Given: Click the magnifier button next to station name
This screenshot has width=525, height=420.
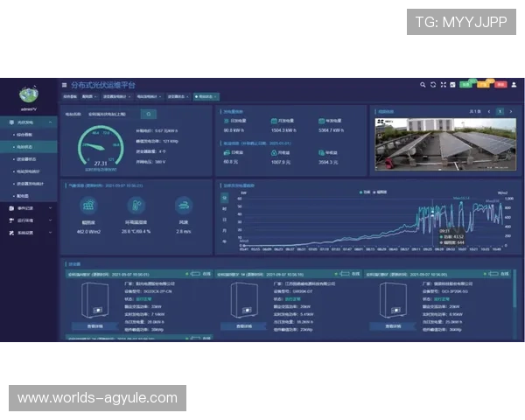Looking at the screenshot, I should [x=148, y=114].
